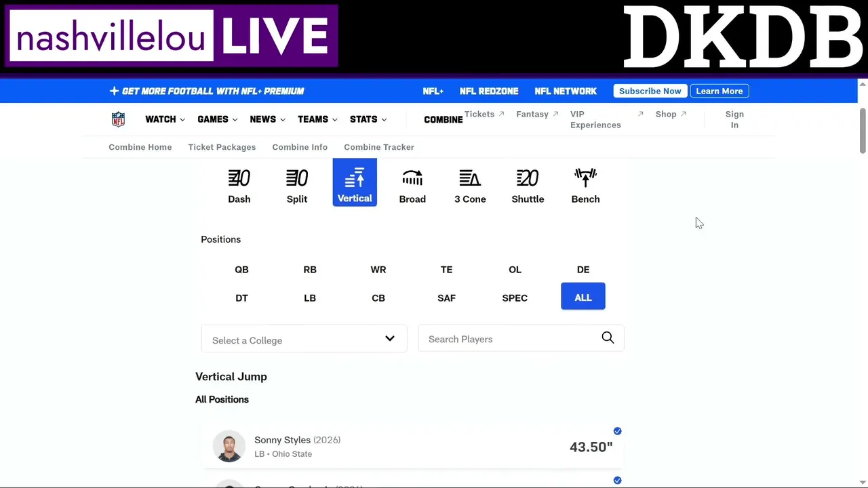Open Combine Info tab
This screenshot has height=488, width=868.
point(300,147)
